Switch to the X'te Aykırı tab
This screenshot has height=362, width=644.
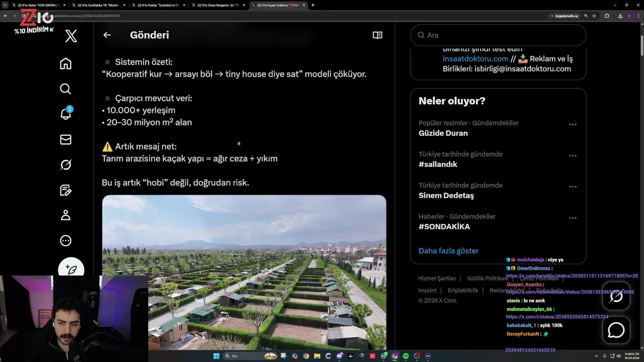pos(38,5)
